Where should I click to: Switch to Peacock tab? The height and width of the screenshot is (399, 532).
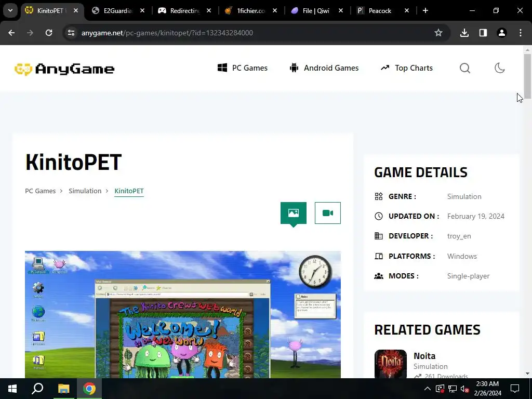[383, 10]
